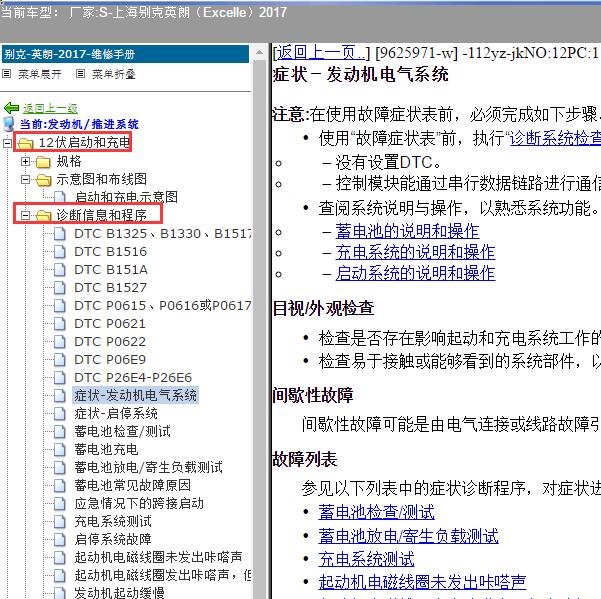Click the left panel vertical scrollbar track
The image size is (601, 599).
click(x=259, y=330)
